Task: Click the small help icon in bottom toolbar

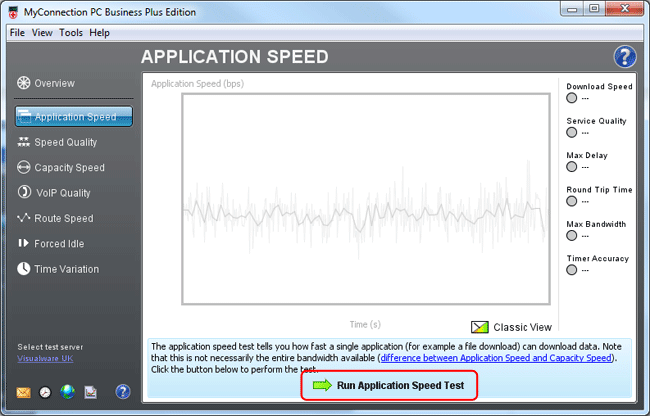Action: [x=123, y=392]
